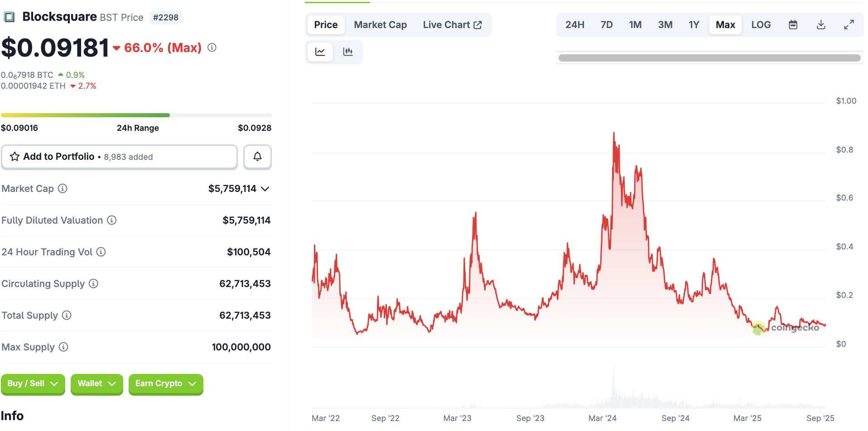This screenshot has width=868, height=431.
Task: Expand chart to fullscreen icon
Action: [x=849, y=25]
